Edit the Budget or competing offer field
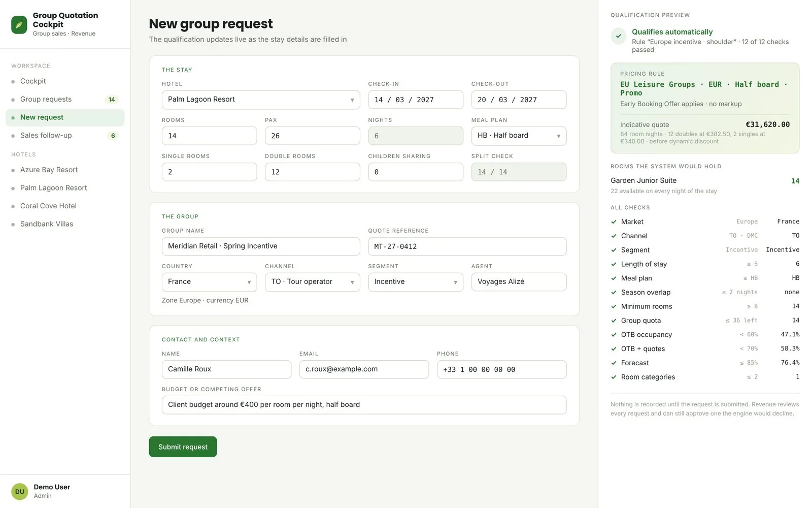Image resolution: width=812 pixels, height=508 pixels. pyautogui.click(x=364, y=405)
